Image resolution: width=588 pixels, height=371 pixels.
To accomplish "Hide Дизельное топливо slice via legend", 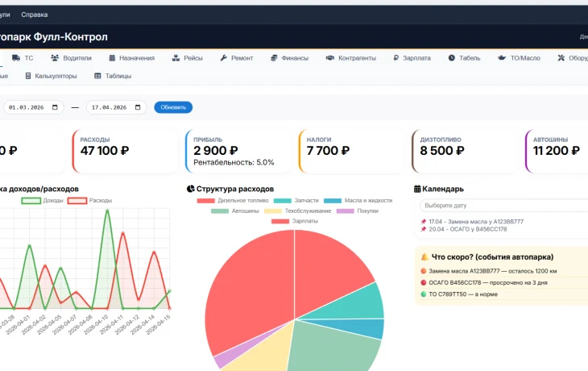I will click(x=233, y=201).
